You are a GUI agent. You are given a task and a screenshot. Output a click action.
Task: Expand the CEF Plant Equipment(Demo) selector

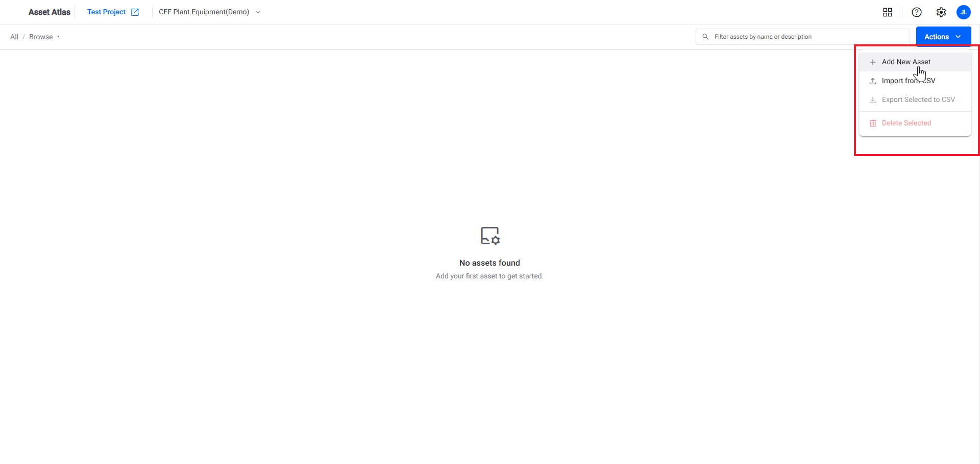tap(210, 12)
